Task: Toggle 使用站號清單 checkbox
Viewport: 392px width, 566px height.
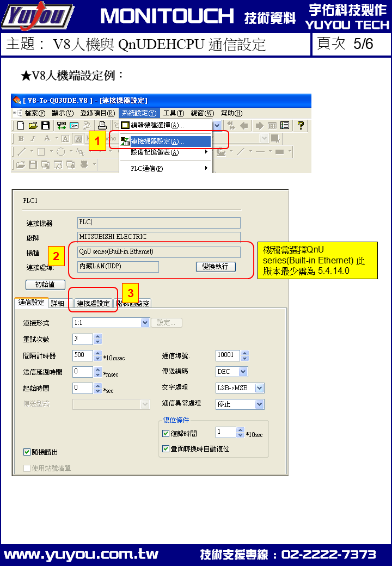Action: tap(27, 468)
